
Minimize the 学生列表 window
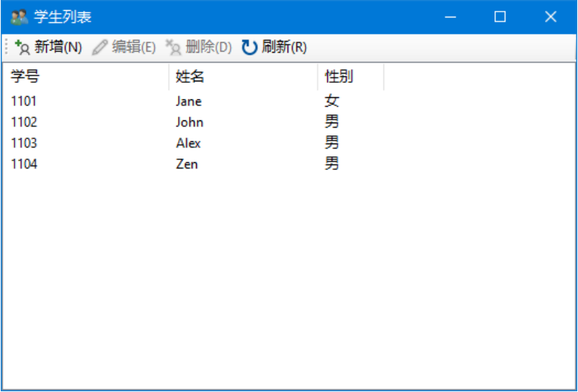pyautogui.click(x=451, y=17)
